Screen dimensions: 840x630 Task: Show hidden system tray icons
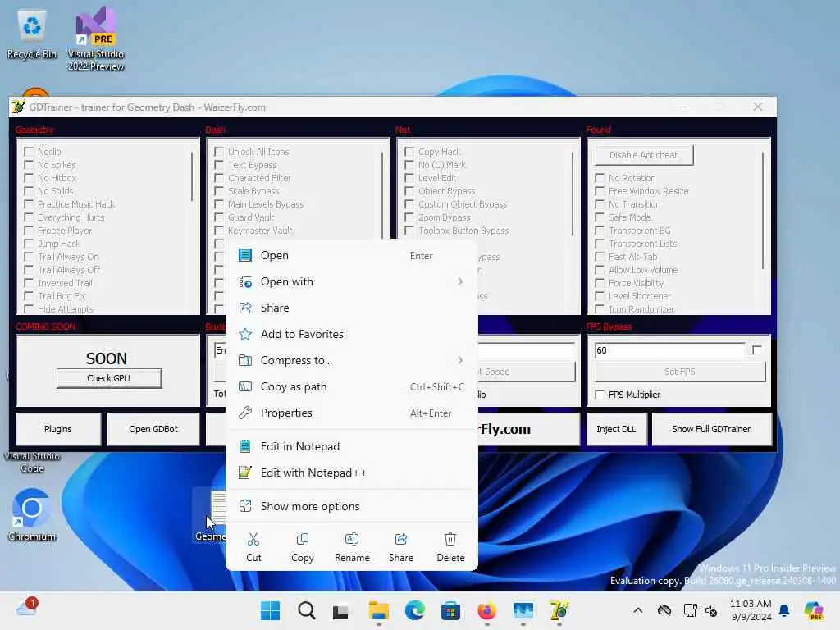[637, 610]
